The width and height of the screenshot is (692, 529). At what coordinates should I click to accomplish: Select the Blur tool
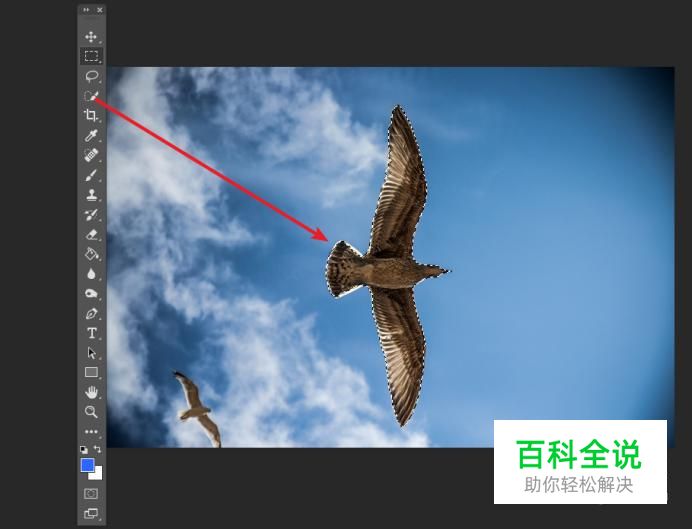91,274
